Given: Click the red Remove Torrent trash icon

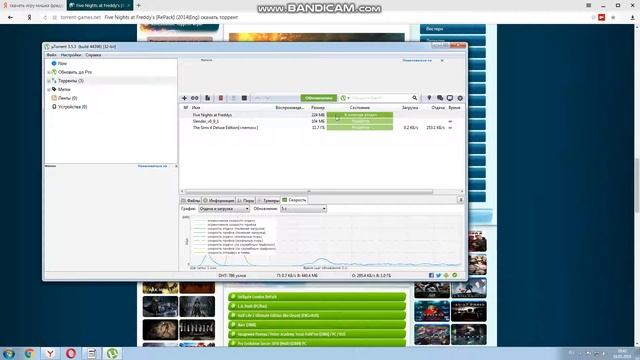Looking at the screenshot, I should tap(221, 98).
